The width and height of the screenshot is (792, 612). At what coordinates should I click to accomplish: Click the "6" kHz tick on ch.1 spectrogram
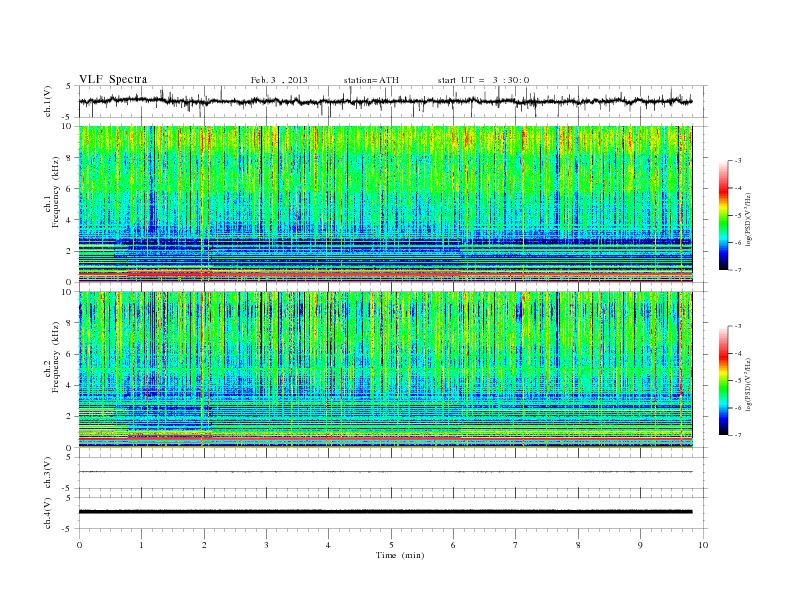coord(69,189)
